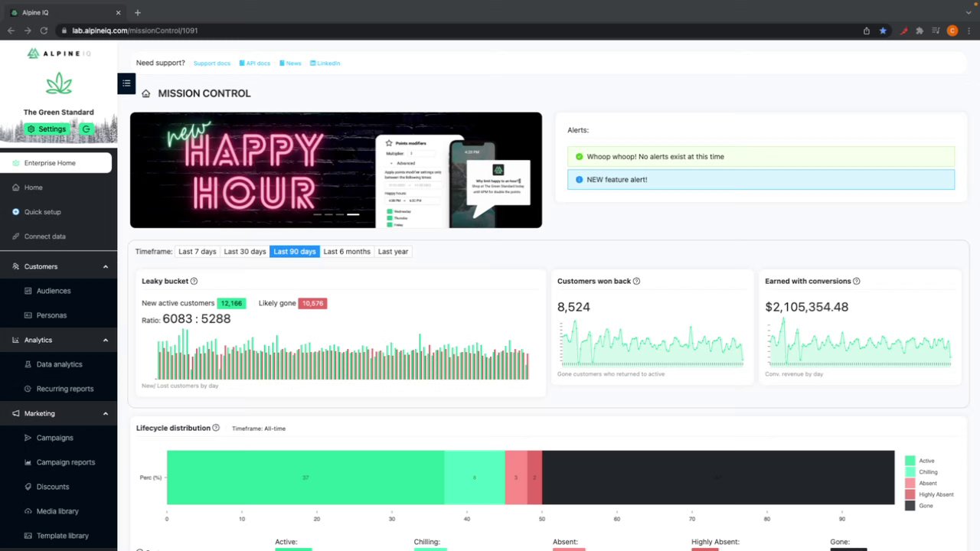This screenshot has width=980, height=551.
Task: Click the browser back arrow
Action: coord(11,31)
